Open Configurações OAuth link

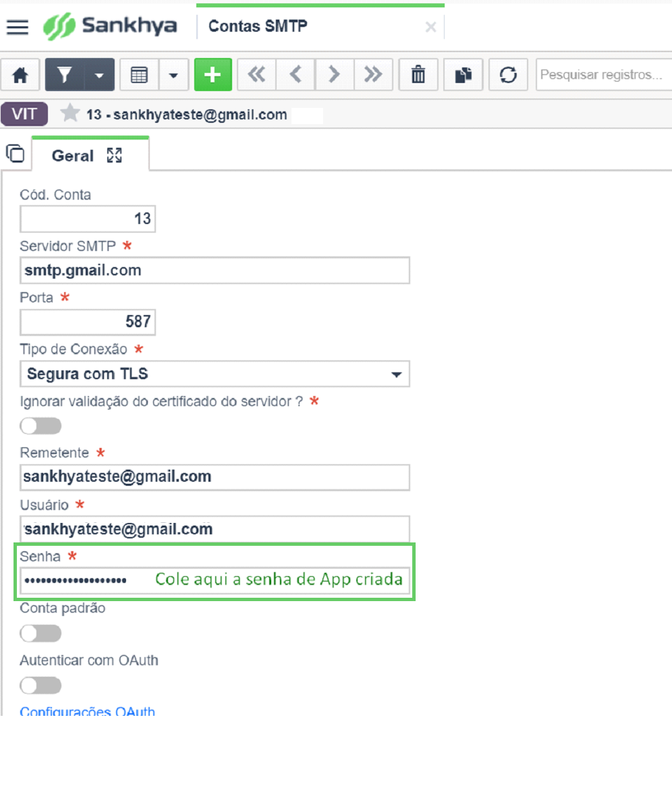(x=88, y=710)
